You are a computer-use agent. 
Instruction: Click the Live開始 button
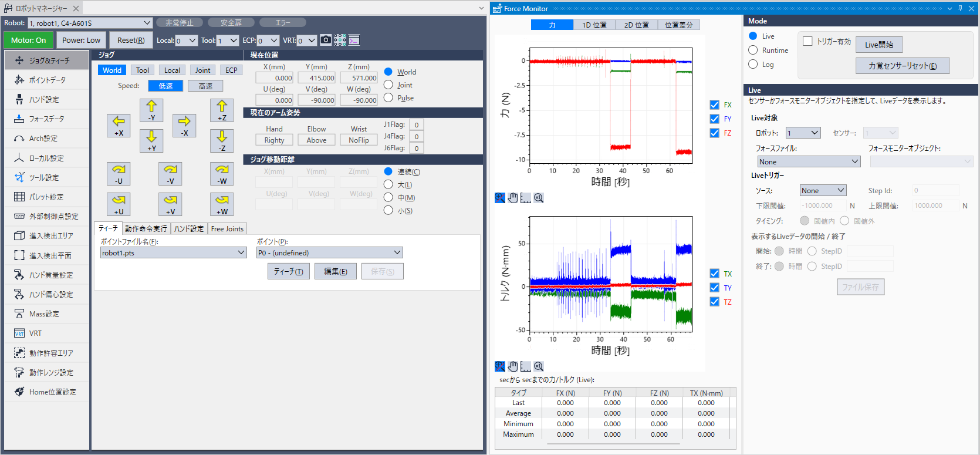[878, 45]
